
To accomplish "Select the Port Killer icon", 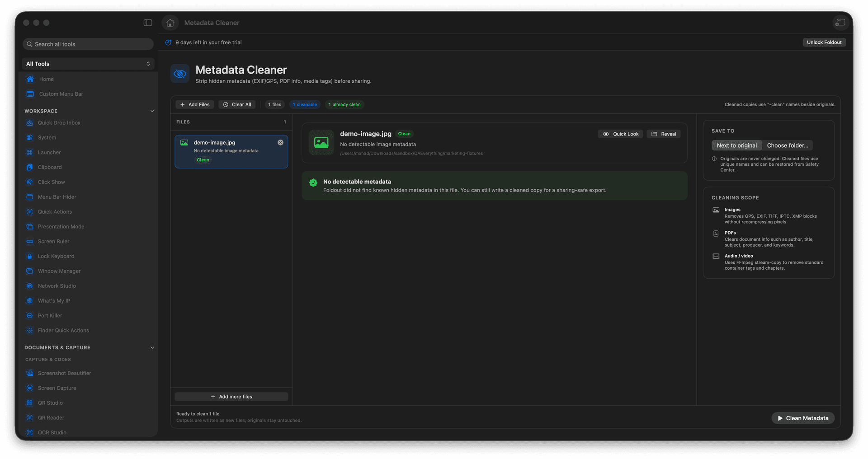I will tap(30, 316).
